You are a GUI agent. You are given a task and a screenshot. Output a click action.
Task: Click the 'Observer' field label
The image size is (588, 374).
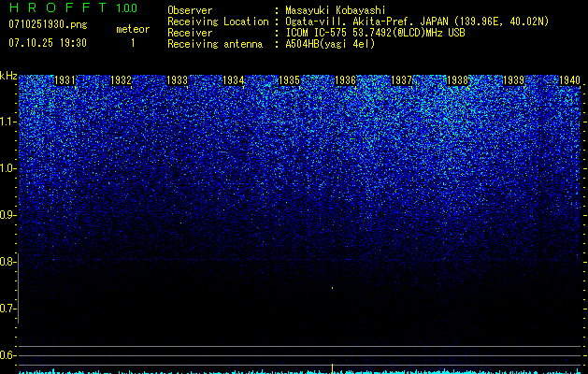(x=190, y=10)
